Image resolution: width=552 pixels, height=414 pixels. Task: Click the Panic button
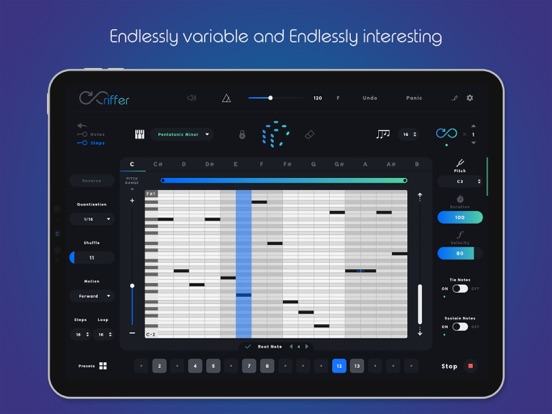coord(414,98)
